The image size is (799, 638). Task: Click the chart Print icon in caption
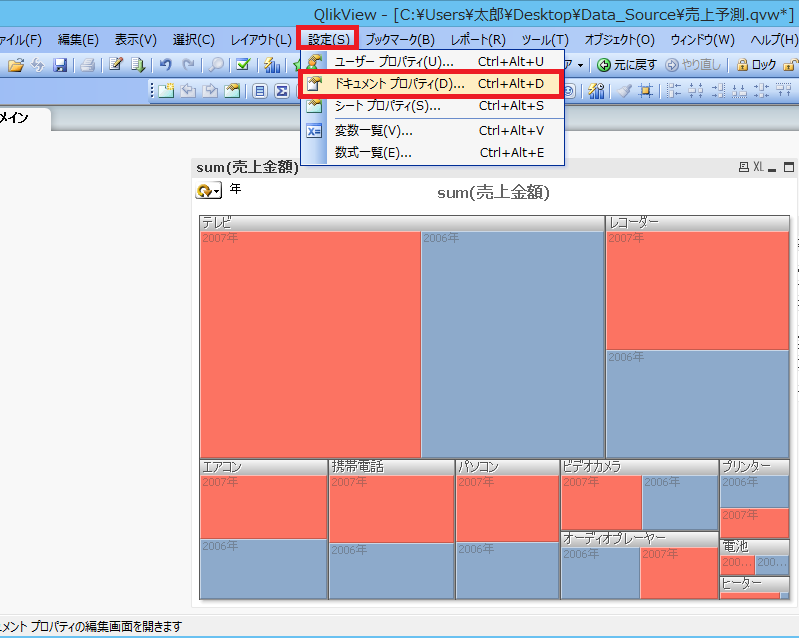[743, 167]
